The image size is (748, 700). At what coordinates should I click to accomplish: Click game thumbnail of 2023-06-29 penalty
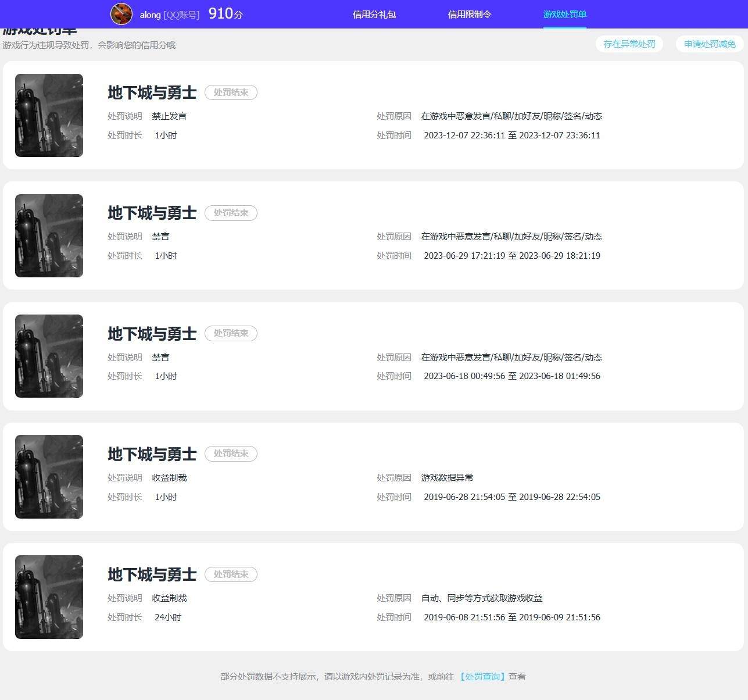[49, 235]
